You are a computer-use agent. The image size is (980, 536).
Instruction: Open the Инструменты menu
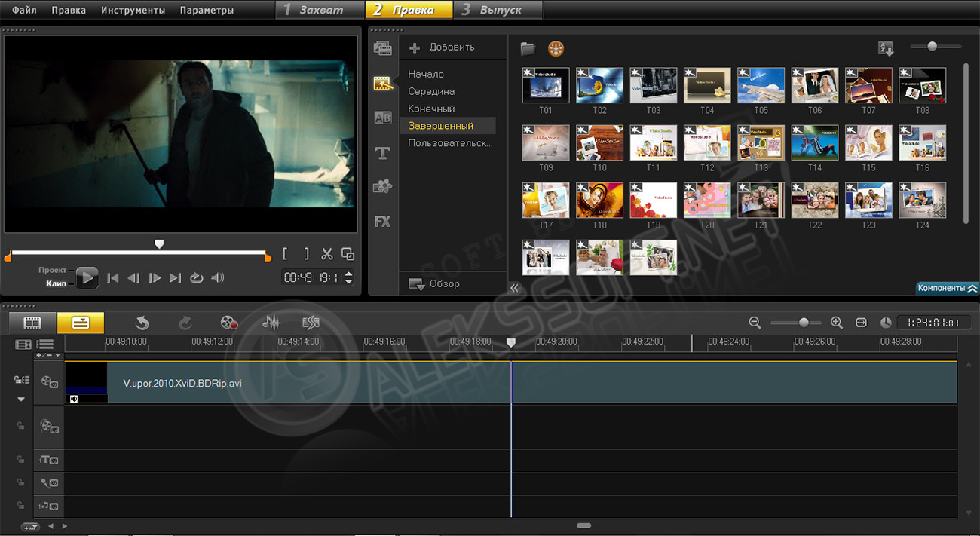tap(133, 11)
